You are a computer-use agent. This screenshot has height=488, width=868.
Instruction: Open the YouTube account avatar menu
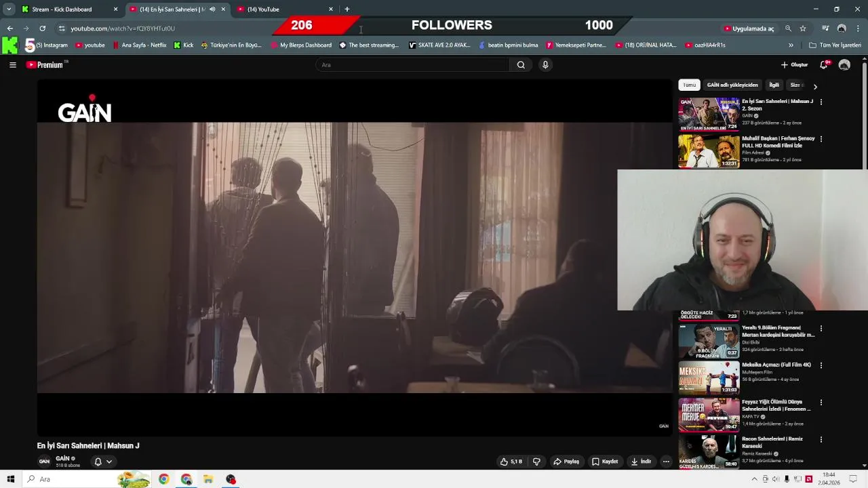coord(844,65)
